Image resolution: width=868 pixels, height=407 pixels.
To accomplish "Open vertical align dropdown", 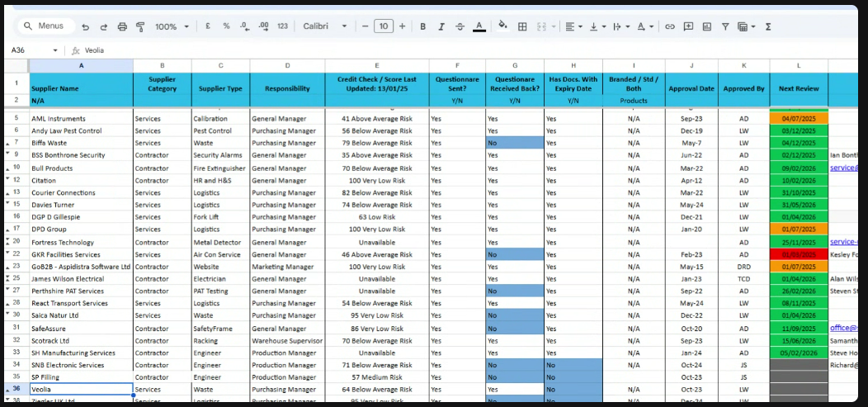I will tap(598, 26).
